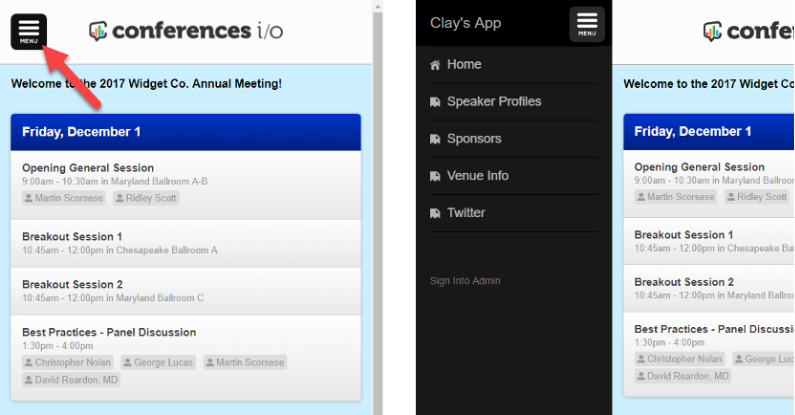Click the Home icon in side menu
The height and width of the screenshot is (415, 795).
coord(435,65)
